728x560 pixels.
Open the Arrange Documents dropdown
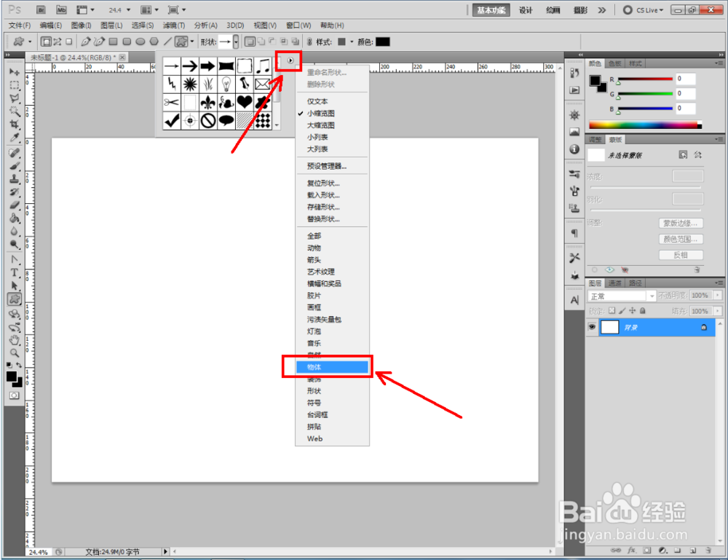[149, 9]
